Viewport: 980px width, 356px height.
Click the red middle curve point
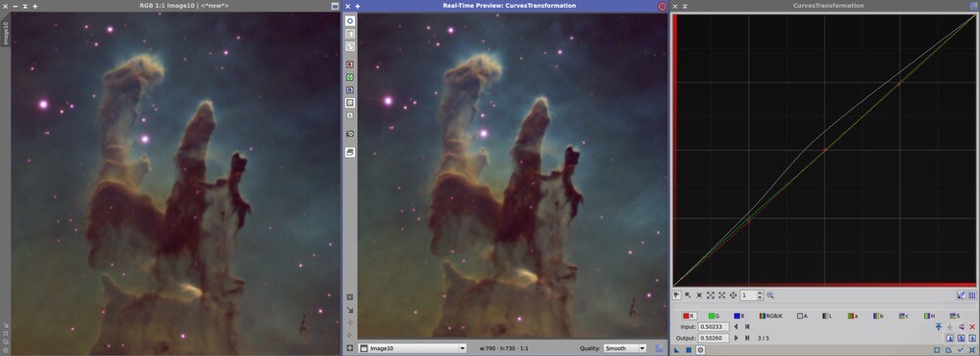[x=825, y=150]
